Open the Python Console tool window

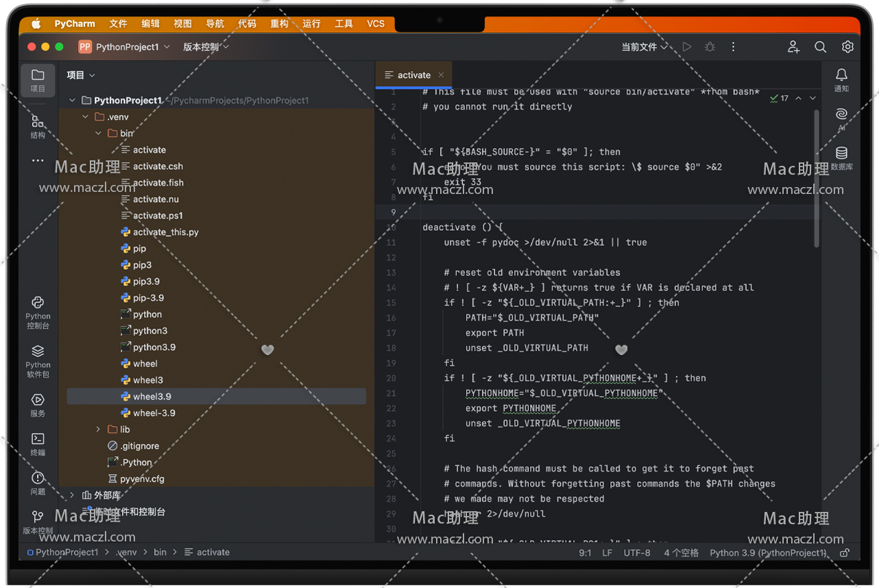click(38, 303)
